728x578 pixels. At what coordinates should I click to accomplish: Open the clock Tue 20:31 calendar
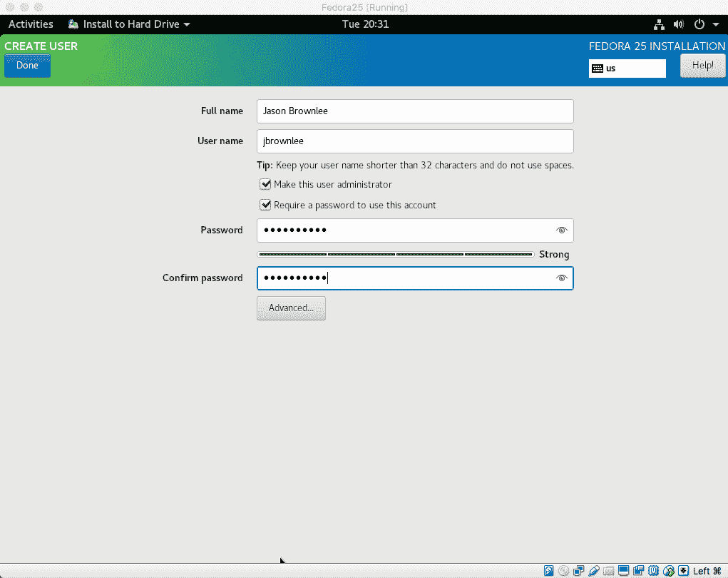click(365, 24)
